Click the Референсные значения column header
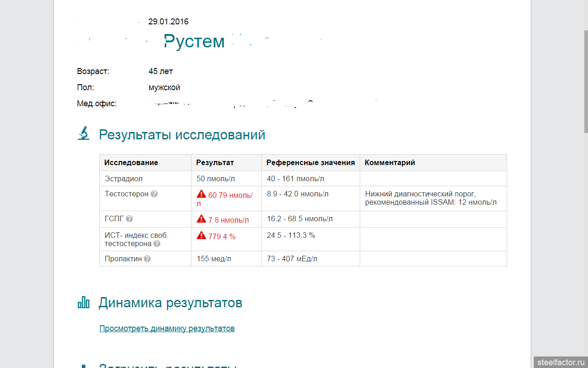The height and width of the screenshot is (368, 588). [311, 163]
